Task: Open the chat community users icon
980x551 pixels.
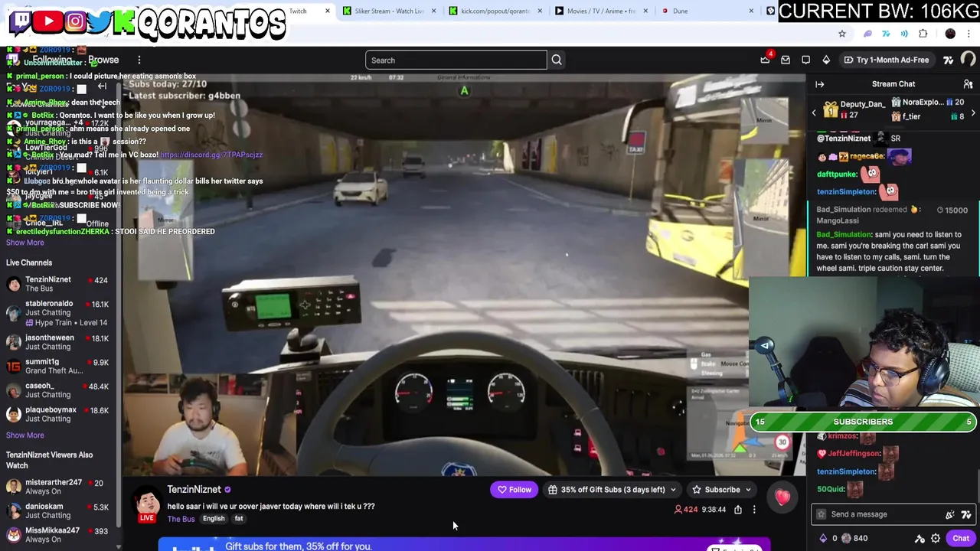Action: coord(968,84)
